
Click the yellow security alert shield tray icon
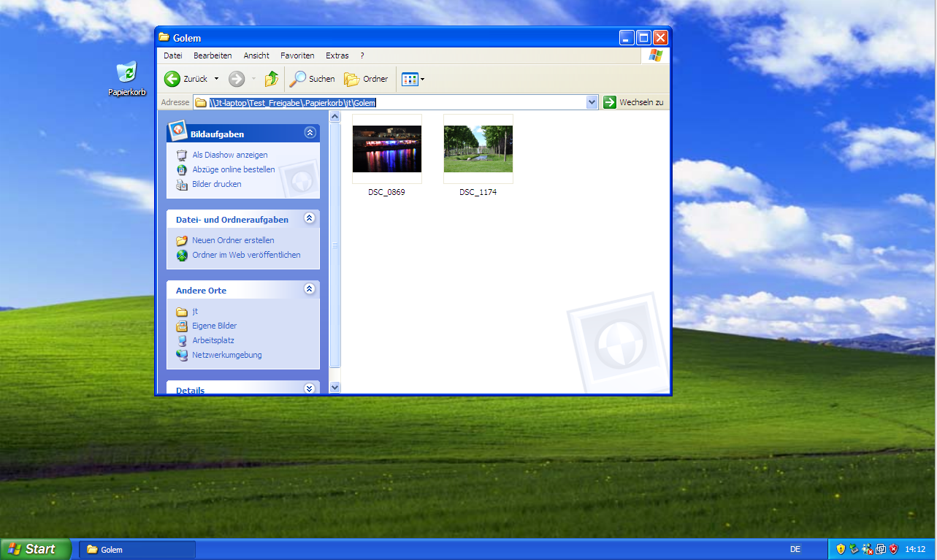(841, 549)
